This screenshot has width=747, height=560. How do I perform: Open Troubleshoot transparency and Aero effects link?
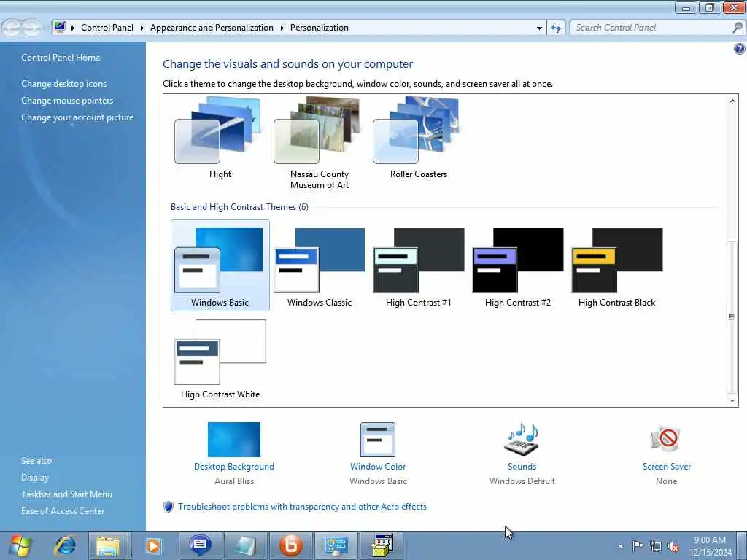point(302,507)
